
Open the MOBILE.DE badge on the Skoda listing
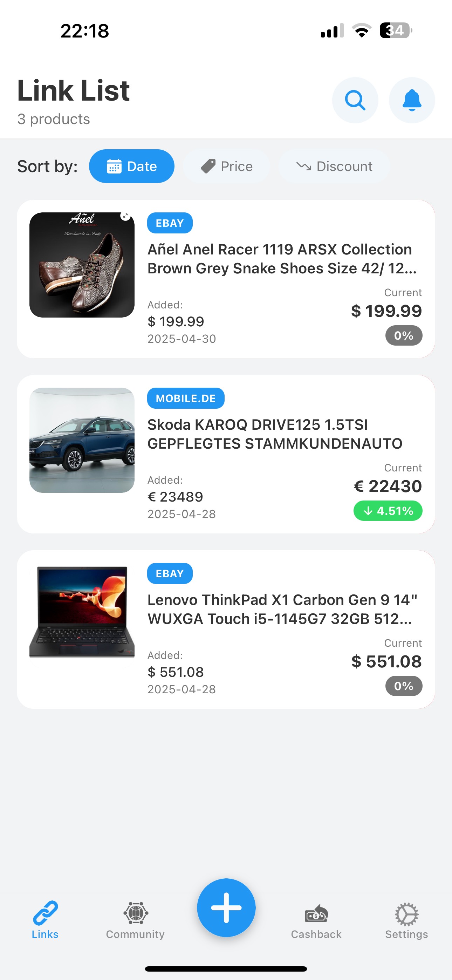click(x=185, y=398)
